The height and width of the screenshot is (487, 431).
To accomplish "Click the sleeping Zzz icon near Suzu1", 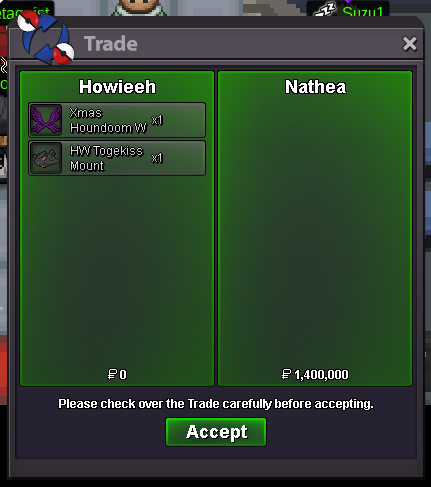I will click(x=325, y=10).
